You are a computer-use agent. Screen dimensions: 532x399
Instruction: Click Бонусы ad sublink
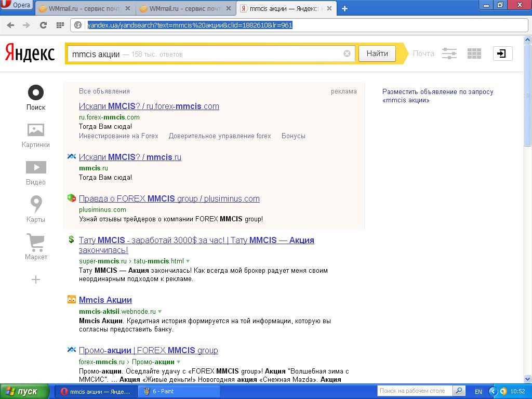click(293, 136)
